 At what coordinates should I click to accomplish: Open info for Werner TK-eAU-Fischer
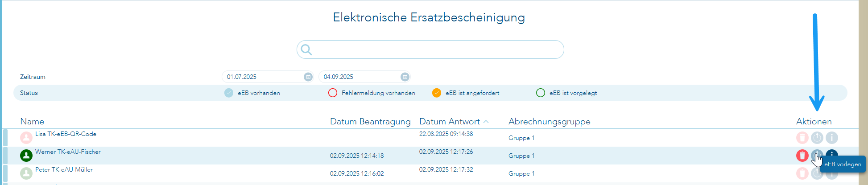click(832, 154)
